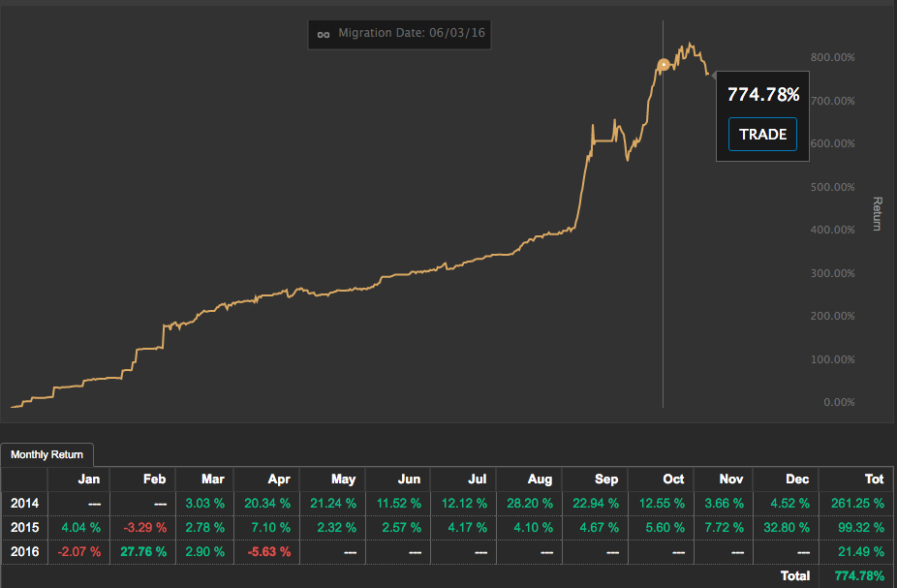The height and width of the screenshot is (588, 897).
Task: Click the orange migration marker on the curve
Action: [664, 65]
